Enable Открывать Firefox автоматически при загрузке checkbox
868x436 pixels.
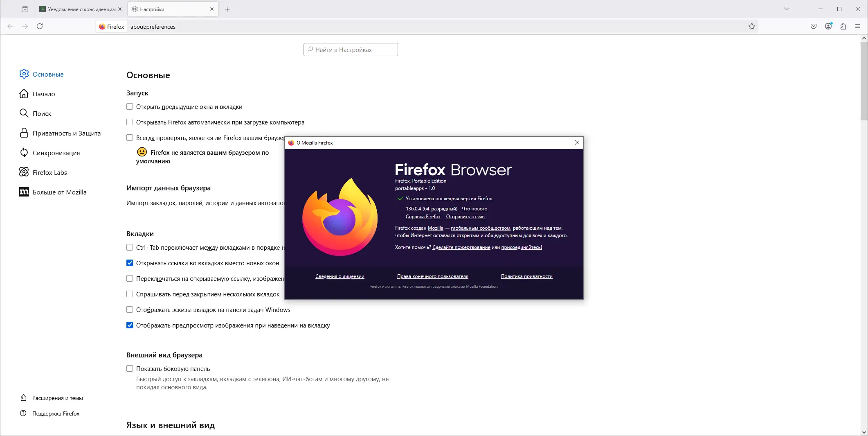(130, 122)
